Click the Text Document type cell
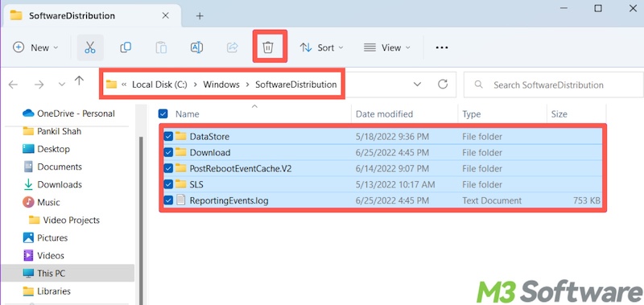 point(492,200)
